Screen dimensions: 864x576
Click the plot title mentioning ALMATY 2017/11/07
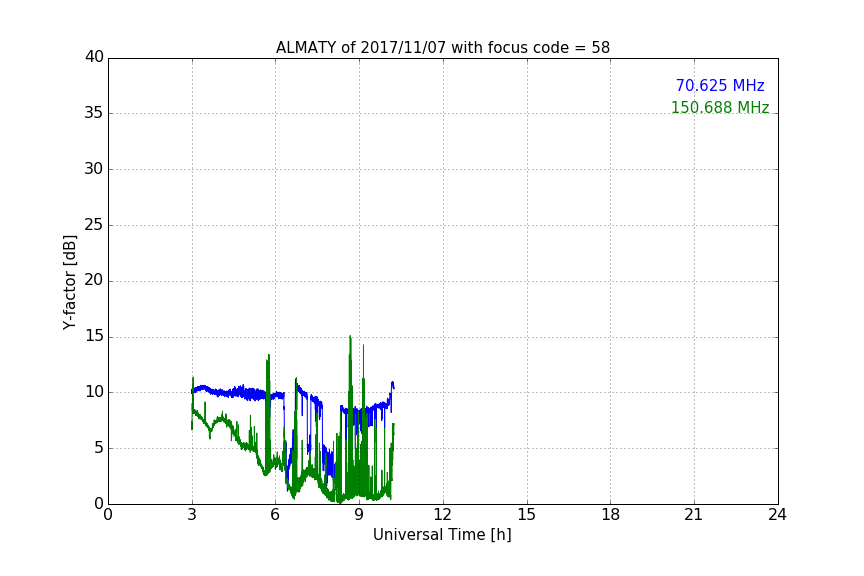442,48
